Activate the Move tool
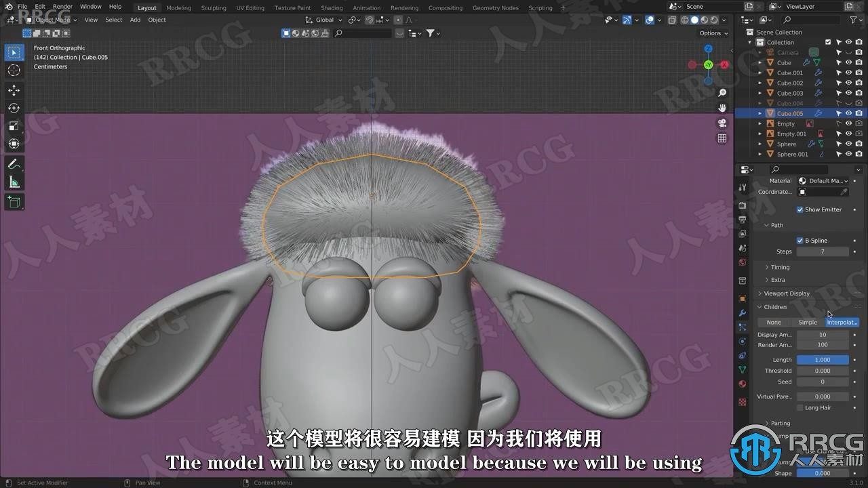This screenshot has height=488, width=868. click(14, 90)
